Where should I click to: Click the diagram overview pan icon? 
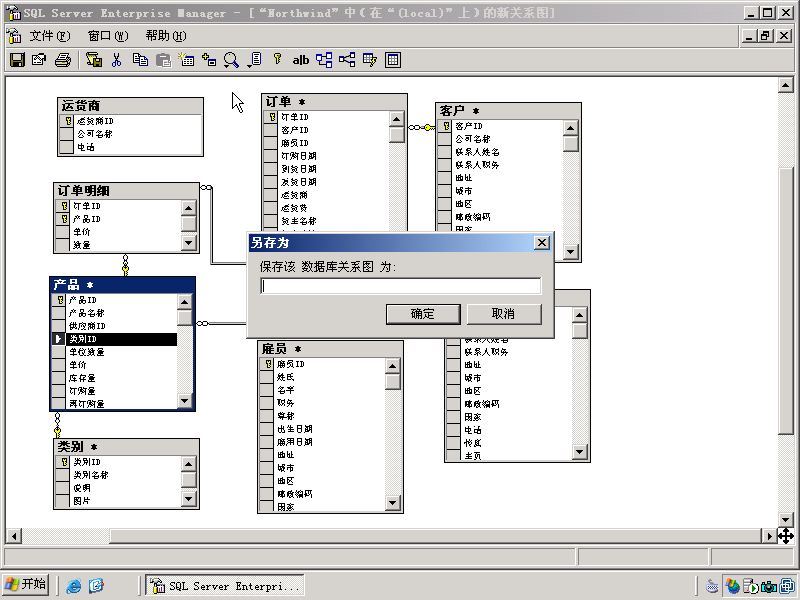(x=786, y=536)
